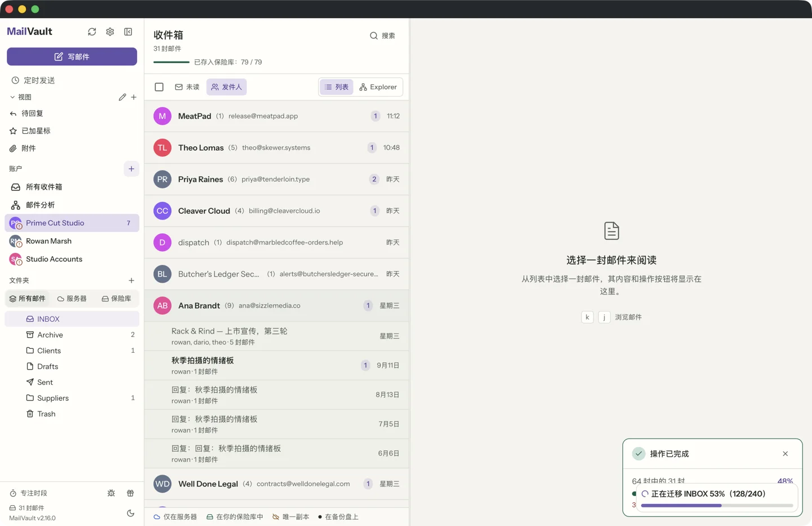Toggle the 发件人 sender grouping
Viewport: 812px width, 526px height.
[x=227, y=87]
